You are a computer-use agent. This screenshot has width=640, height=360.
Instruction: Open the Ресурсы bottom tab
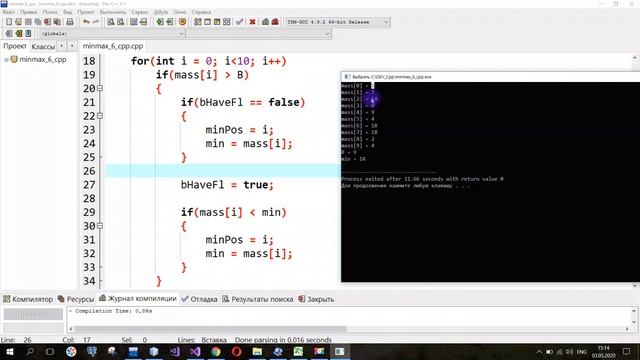pos(76,299)
